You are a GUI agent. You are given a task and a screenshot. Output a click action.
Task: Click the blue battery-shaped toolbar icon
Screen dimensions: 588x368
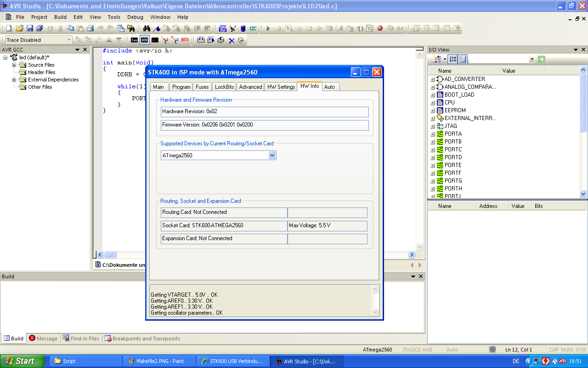pos(243,28)
